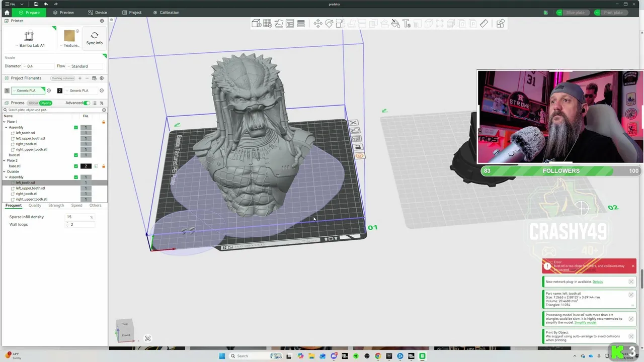Collapse the Plate 2 tree node

pyautogui.click(x=5, y=160)
